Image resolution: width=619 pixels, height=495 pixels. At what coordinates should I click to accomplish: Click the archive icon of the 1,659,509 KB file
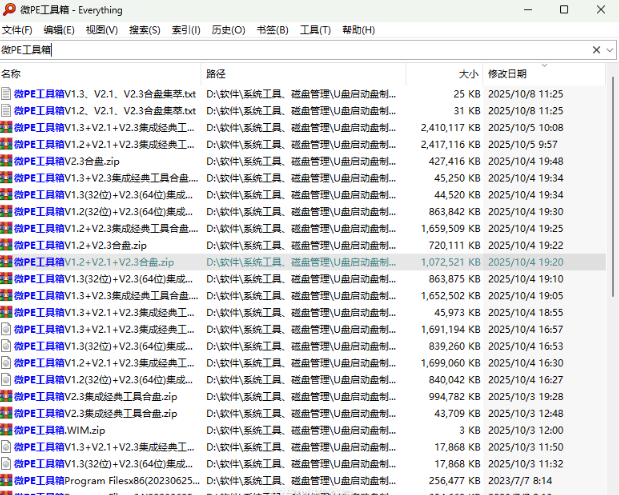[6, 229]
